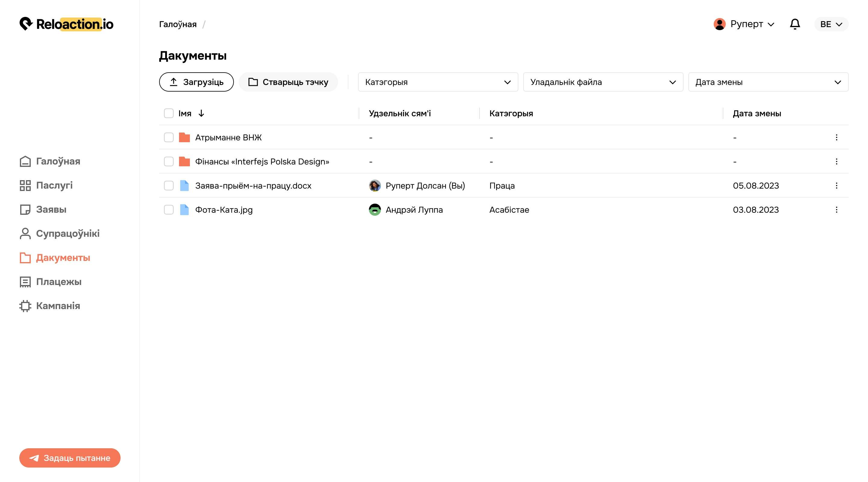Image resolution: width=868 pixels, height=482 pixels.
Task: Select checkbox for Фота-Ката.jpg
Action: point(168,210)
